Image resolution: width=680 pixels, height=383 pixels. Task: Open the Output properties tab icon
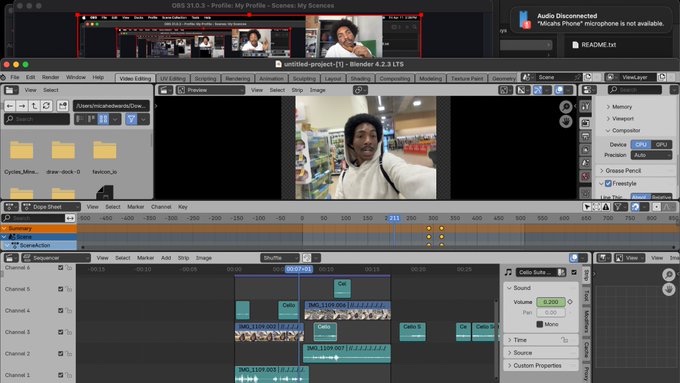(x=585, y=137)
